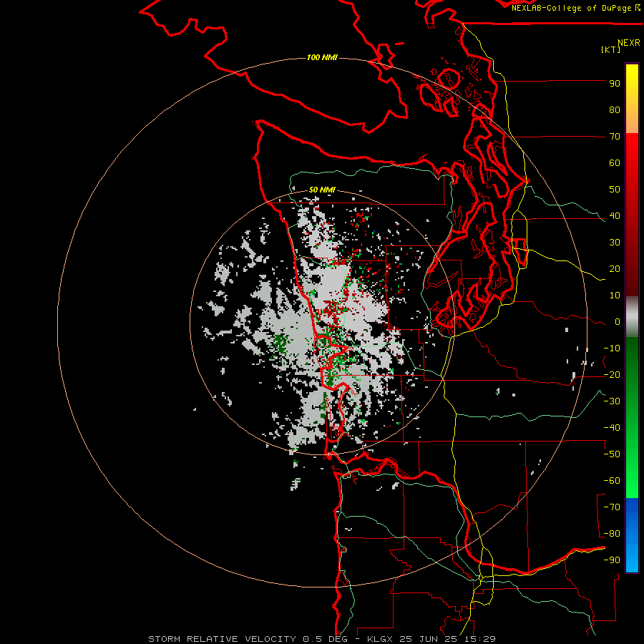Image resolution: width=644 pixels, height=644 pixels.
Task: Click the -90 value on velocity scale
Action: tap(612, 560)
